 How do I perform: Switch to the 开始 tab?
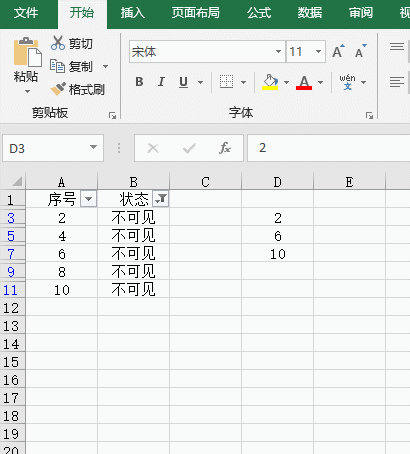click(x=82, y=13)
